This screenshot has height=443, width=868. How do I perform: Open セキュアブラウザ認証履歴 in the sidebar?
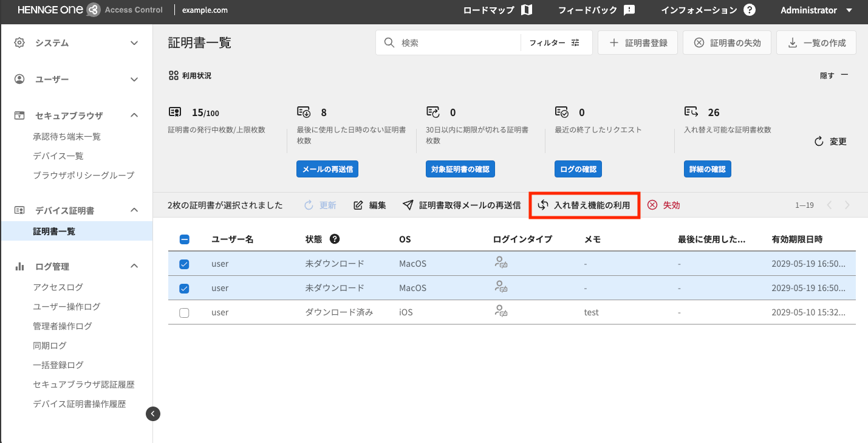coord(84,384)
